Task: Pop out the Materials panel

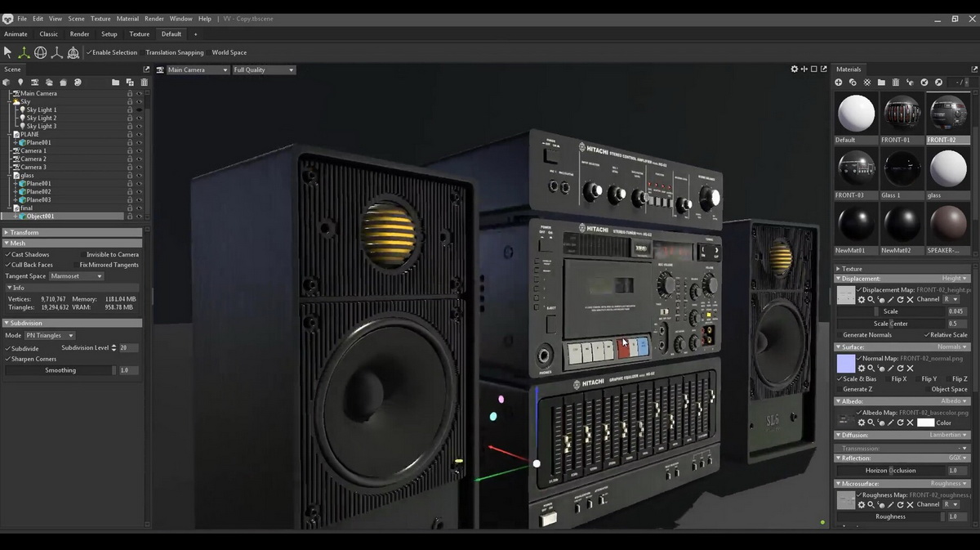Action: pyautogui.click(x=974, y=69)
